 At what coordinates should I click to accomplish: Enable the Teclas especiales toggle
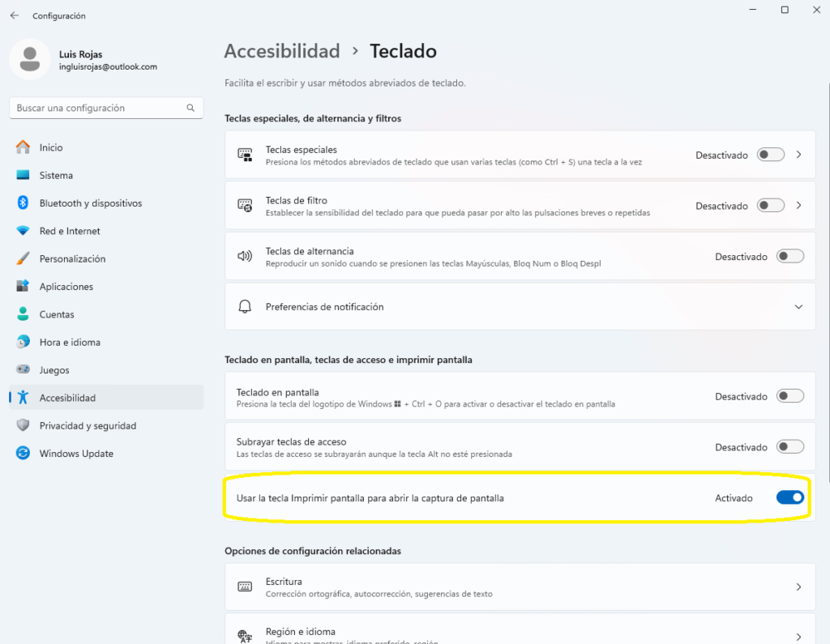coord(770,155)
